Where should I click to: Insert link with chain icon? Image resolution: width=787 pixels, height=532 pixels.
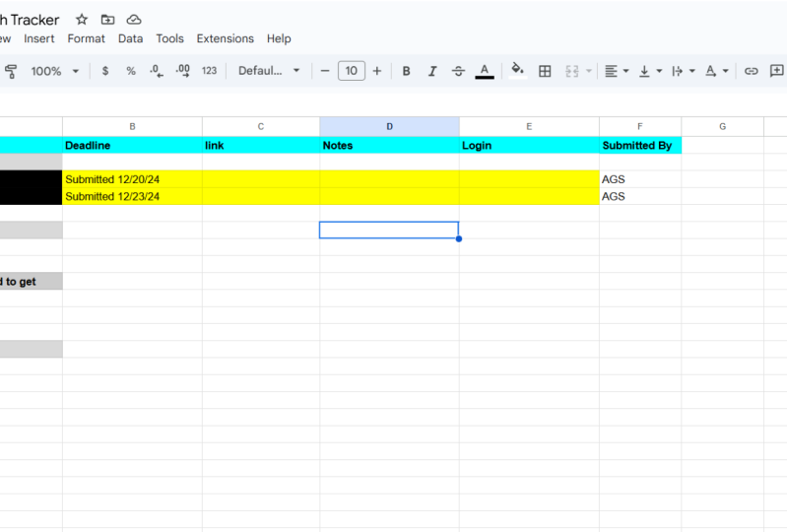751,71
